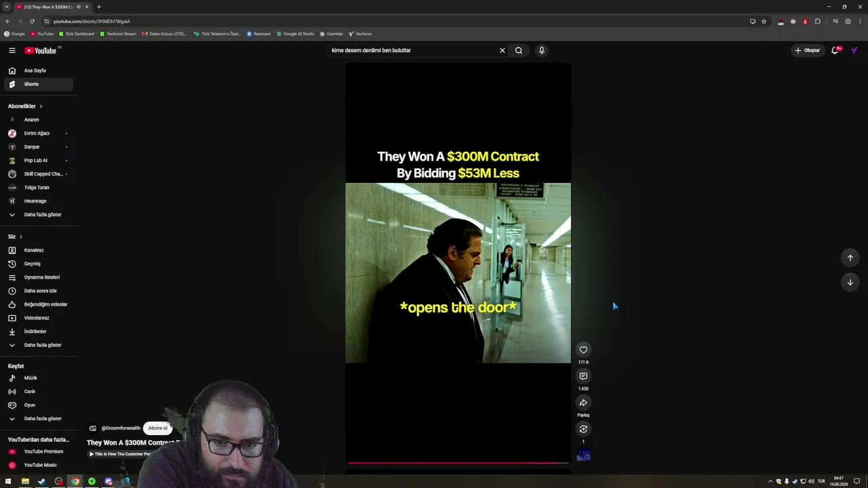Open the taskbar clock and date
Screen dimensions: 868x488
(839, 481)
